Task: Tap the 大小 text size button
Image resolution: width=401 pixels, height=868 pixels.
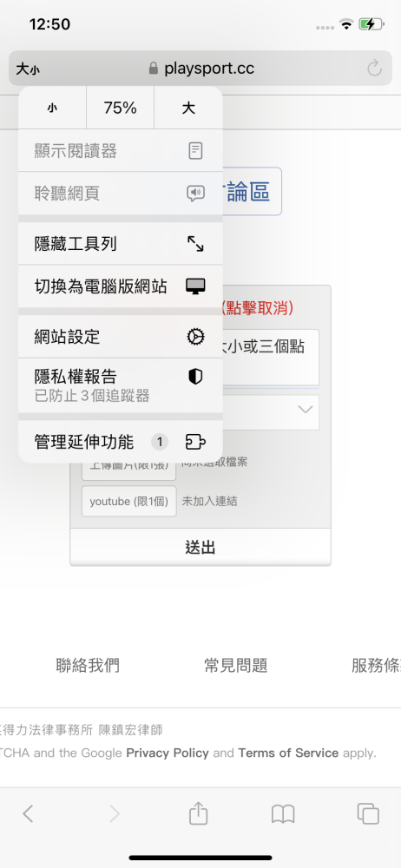Action: click(28, 69)
